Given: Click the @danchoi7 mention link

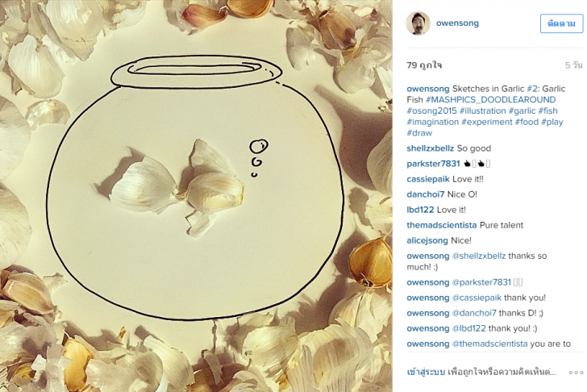Looking at the screenshot, I should 474,313.
